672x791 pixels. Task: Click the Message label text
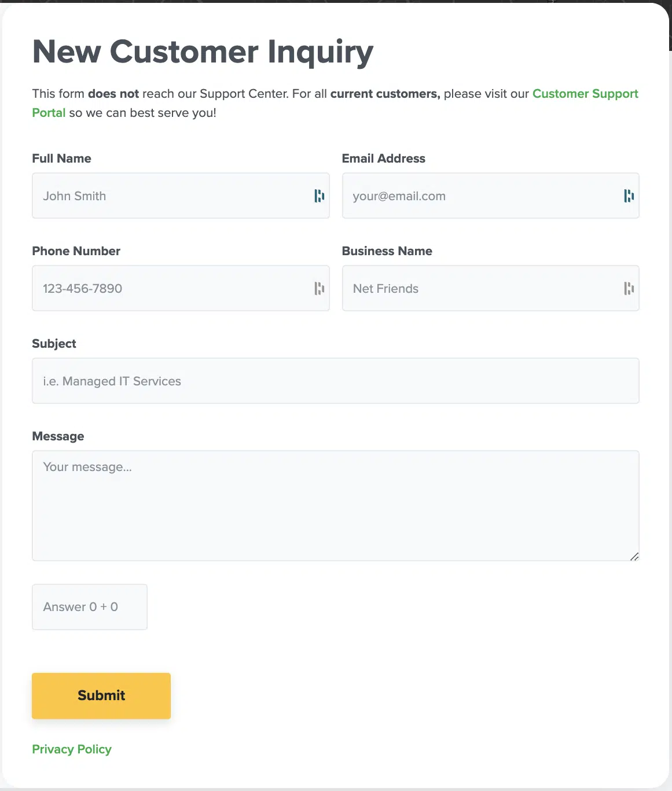pyautogui.click(x=58, y=436)
